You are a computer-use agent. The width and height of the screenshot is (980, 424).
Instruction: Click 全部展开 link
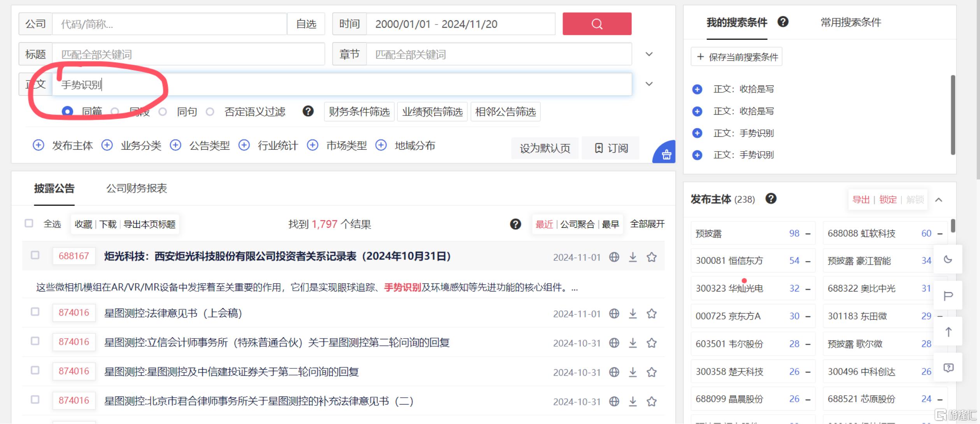click(x=647, y=224)
